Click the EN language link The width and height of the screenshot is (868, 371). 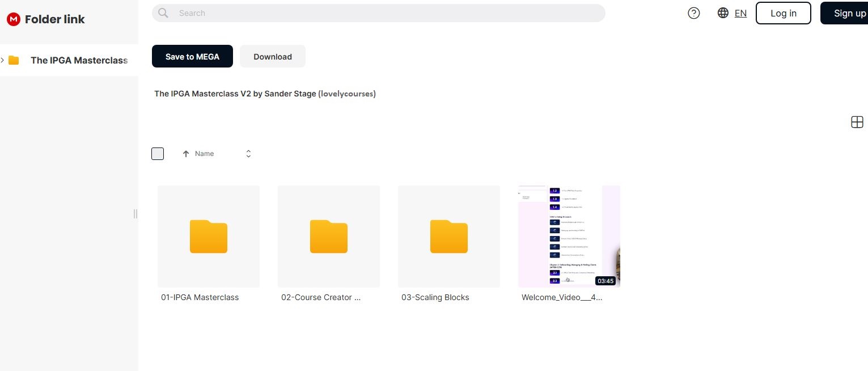coord(740,13)
